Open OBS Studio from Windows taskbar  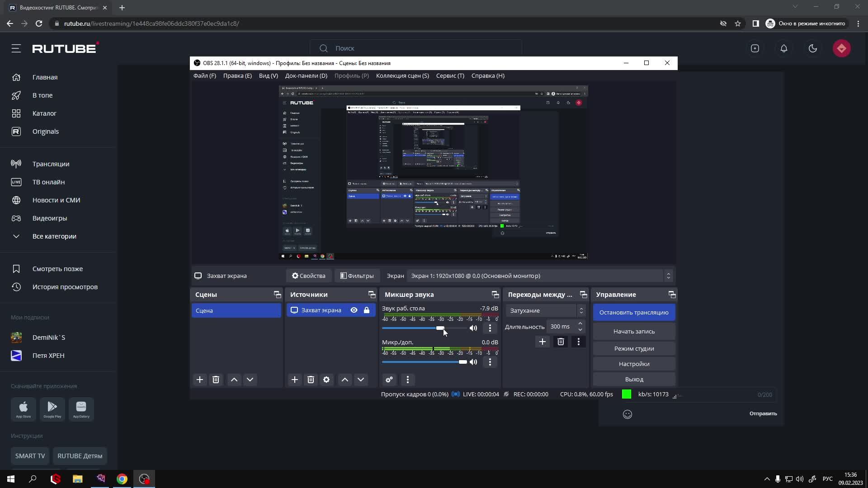click(x=144, y=479)
